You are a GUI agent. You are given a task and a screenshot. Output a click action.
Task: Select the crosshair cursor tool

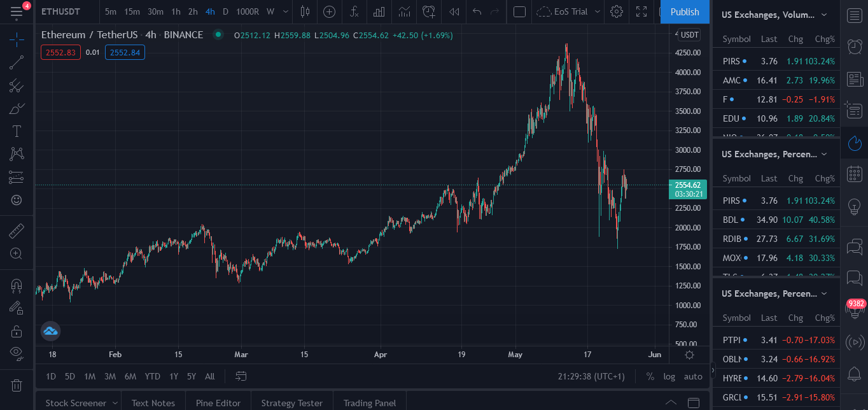(17, 39)
